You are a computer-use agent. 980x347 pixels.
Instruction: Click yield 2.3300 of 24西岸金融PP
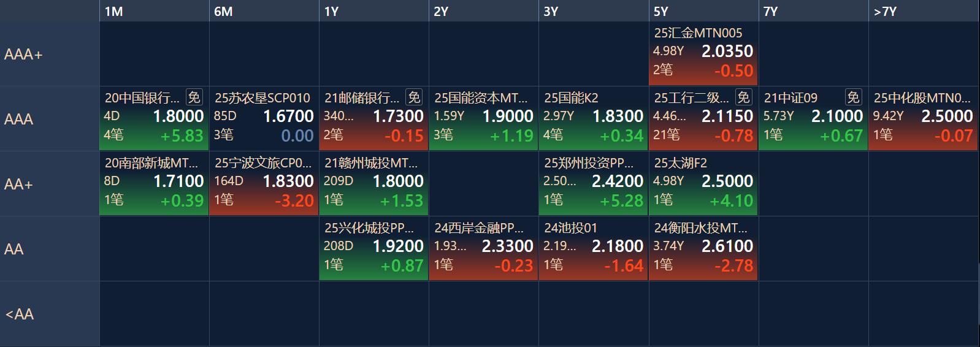tap(508, 246)
